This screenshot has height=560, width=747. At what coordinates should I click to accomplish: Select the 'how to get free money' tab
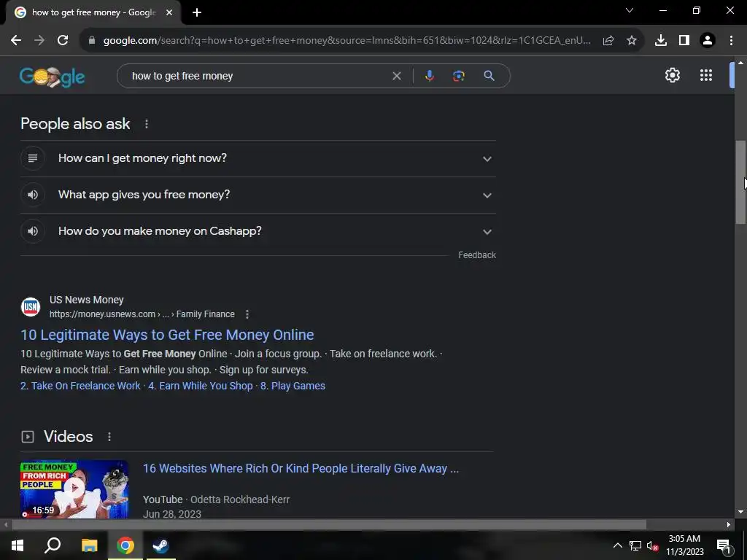93,13
